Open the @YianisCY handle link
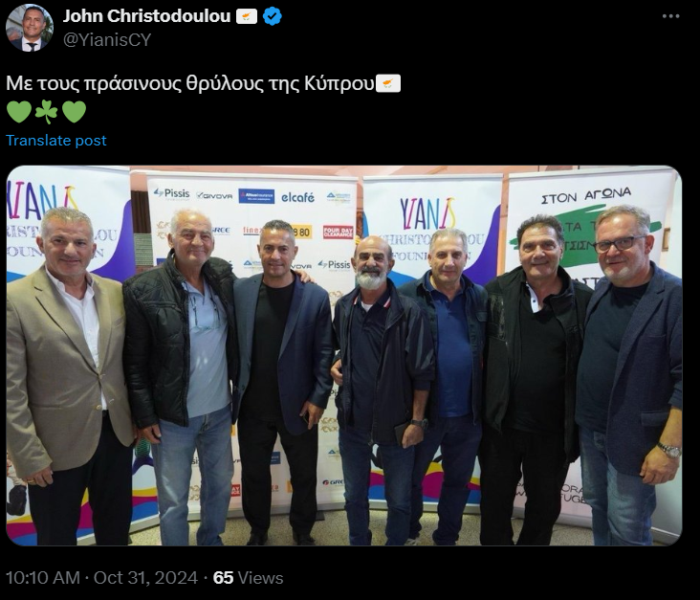The height and width of the screenshot is (600, 700). click(x=107, y=40)
